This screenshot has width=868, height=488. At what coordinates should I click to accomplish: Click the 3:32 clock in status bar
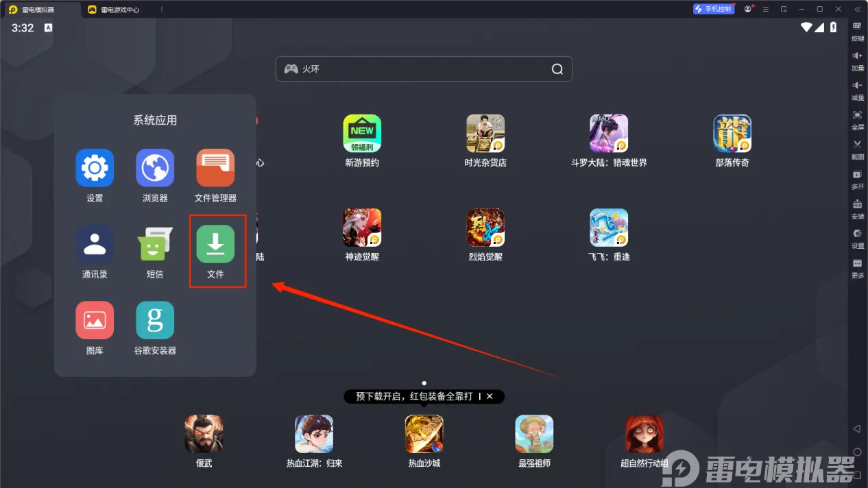[23, 28]
